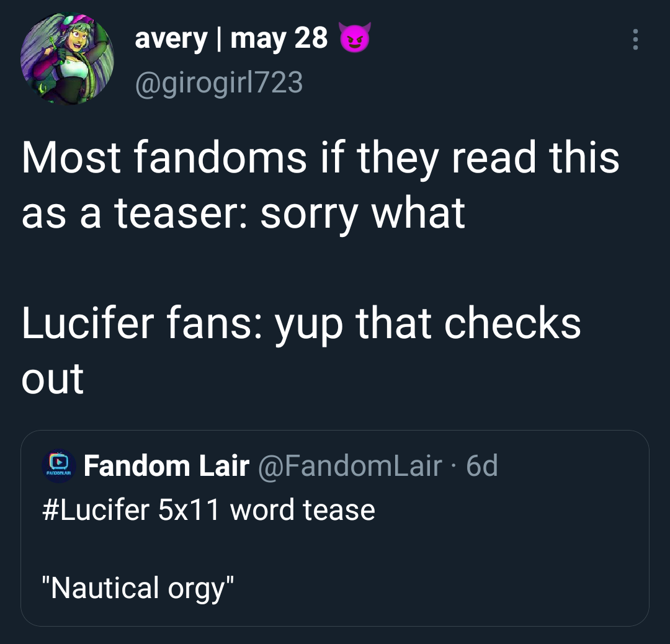
Task: Open the "avery | may 28" display name
Action: click(x=231, y=39)
